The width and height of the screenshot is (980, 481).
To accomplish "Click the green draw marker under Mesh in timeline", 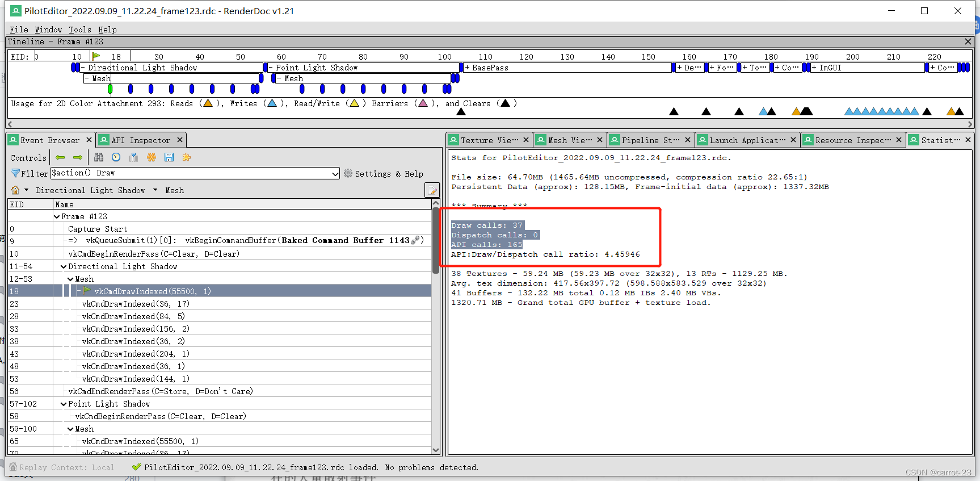I will pos(110,89).
